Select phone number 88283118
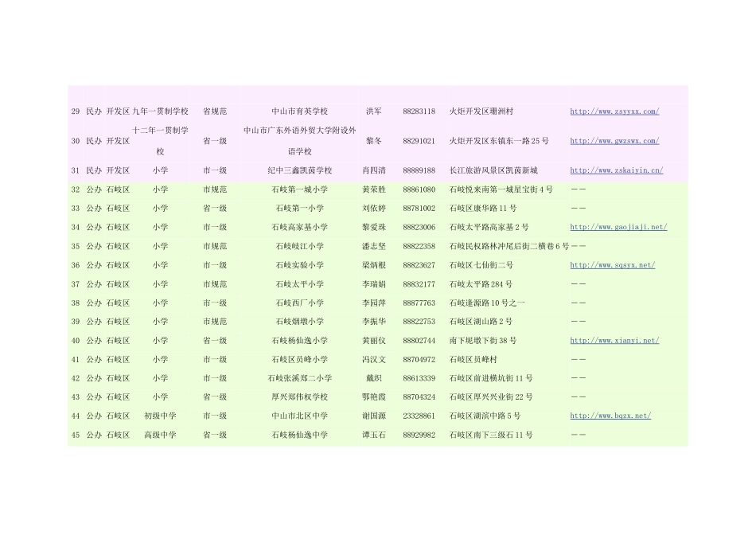 pos(419,111)
